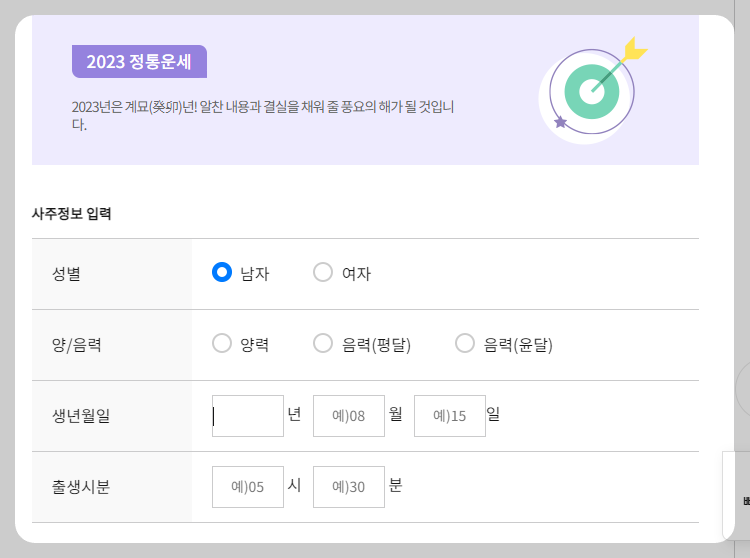The width and height of the screenshot is (750, 558).
Task: Select the 남자 gender radio button
Action: (x=222, y=272)
